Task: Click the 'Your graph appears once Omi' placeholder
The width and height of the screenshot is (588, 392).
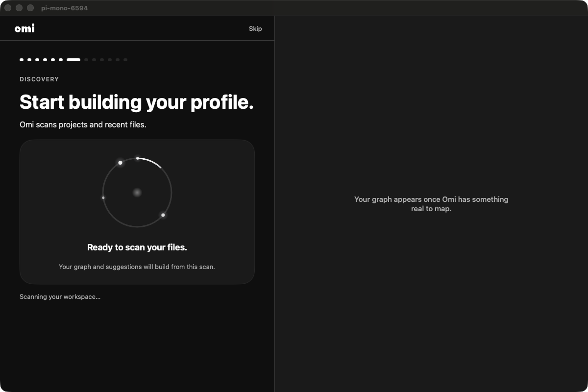Action: click(431, 204)
